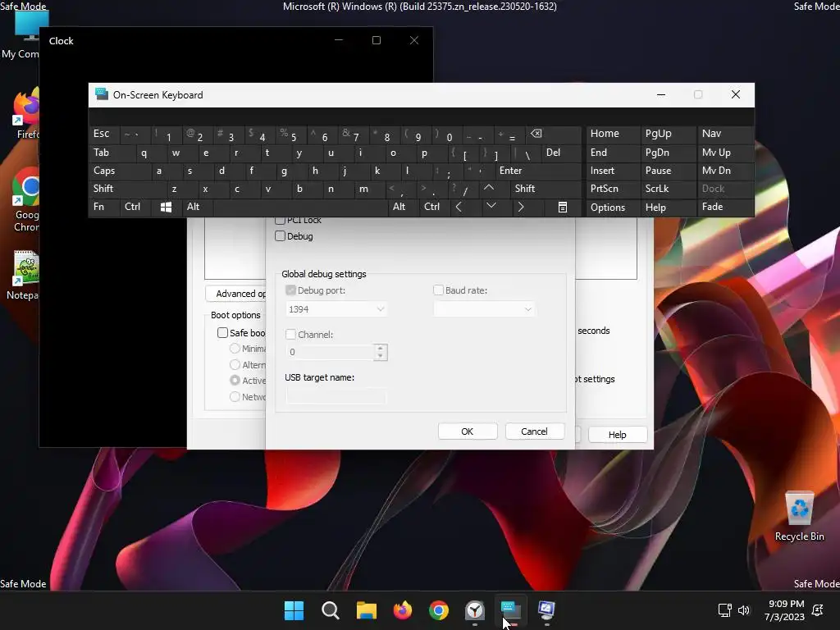Click the Windows logo key on keyboard

[x=166, y=207]
